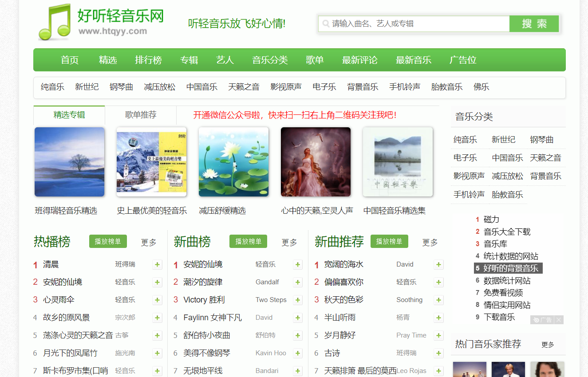Viewport: 588px width, 377px height.
Task: Click 更多 next to 新曲榜
Action: [289, 243]
